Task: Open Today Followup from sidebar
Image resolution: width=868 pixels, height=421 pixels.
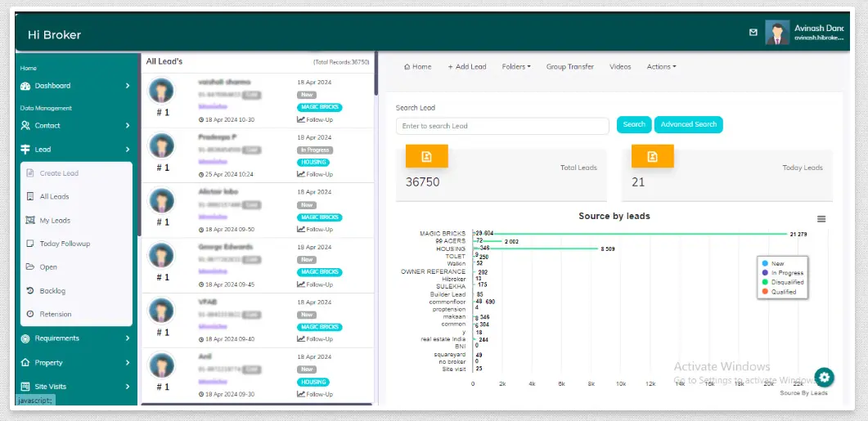Action: click(x=65, y=244)
